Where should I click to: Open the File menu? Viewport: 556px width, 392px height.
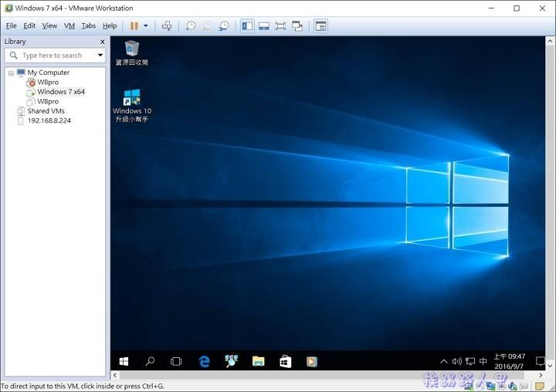point(12,26)
